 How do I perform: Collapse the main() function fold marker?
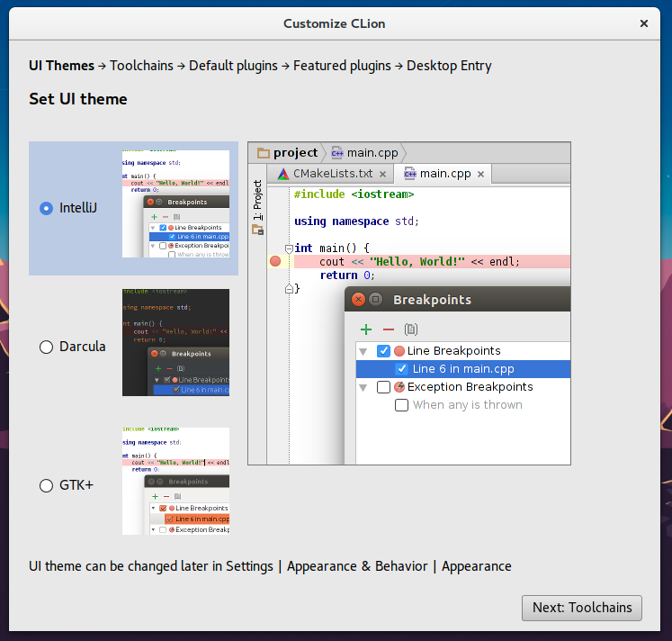click(x=289, y=248)
